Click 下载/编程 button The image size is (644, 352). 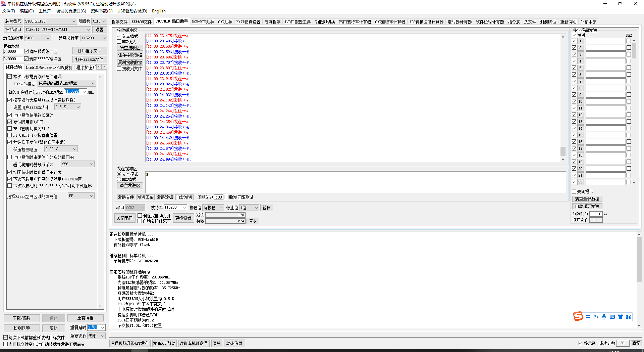point(22,318)
